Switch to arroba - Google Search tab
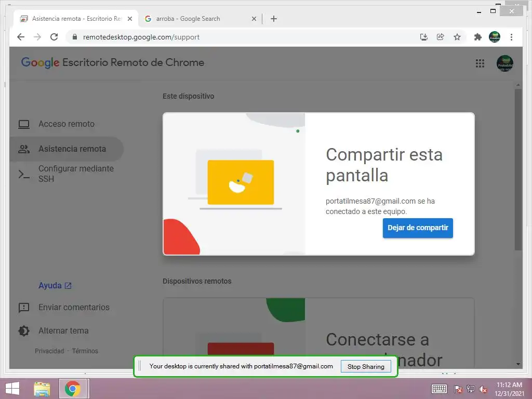The width and height of the screenshot is (532, 399). (200, 19)
